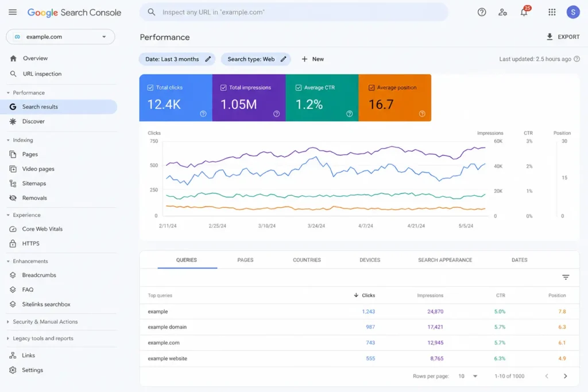Click the HTTPS lock icon
The image size is (588, 392).
(13, 243)
